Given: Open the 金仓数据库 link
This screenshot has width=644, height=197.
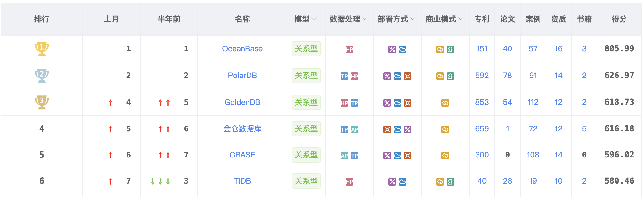Looking at the screenshot, I should (242, 129).
